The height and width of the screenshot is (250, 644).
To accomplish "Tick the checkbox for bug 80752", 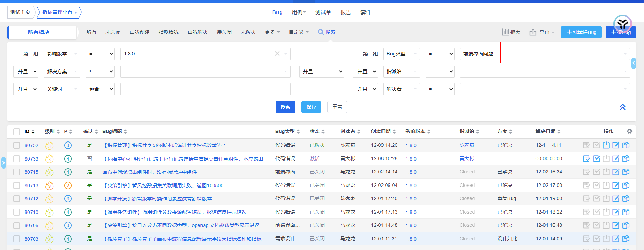I will pos(17,145).
